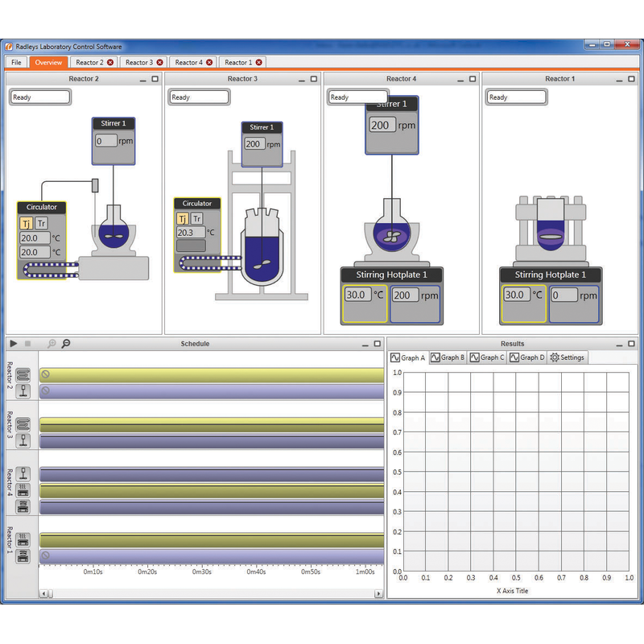The width and height of the screenshot is (644, 644).
Task: Start the schedule with the play button
Action: coord(14,343)
